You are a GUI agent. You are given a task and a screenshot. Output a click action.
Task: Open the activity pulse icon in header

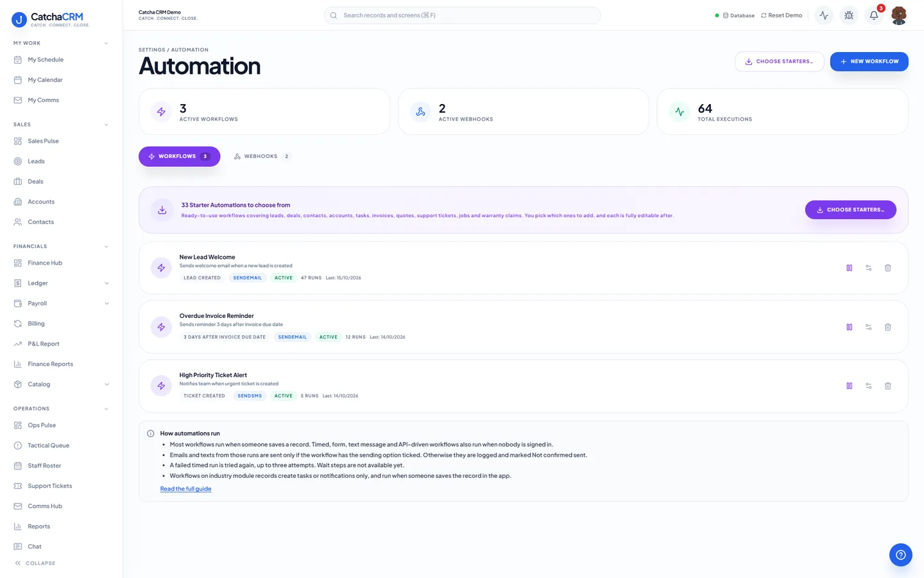(824, 15)
